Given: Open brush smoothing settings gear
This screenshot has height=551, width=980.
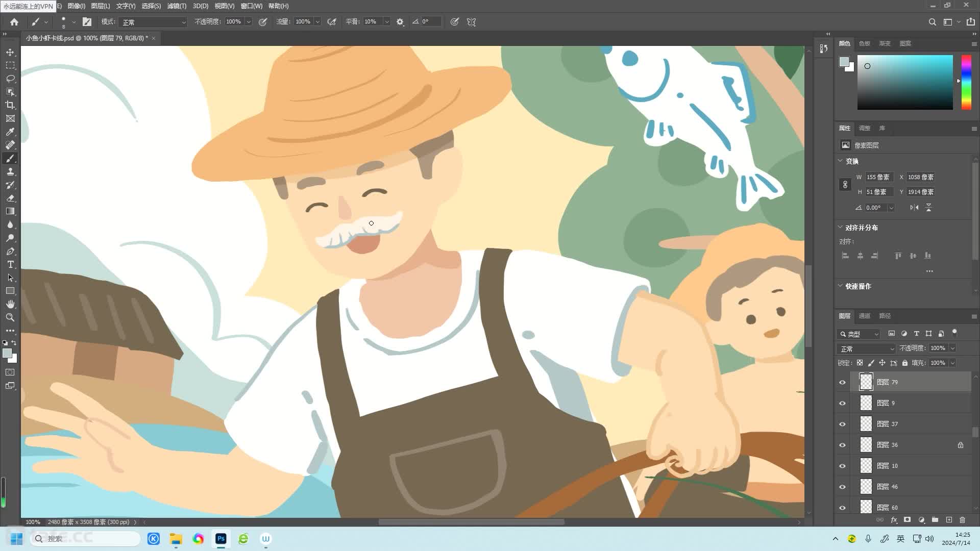Looking at the screenshot, I should pos(400,22).
